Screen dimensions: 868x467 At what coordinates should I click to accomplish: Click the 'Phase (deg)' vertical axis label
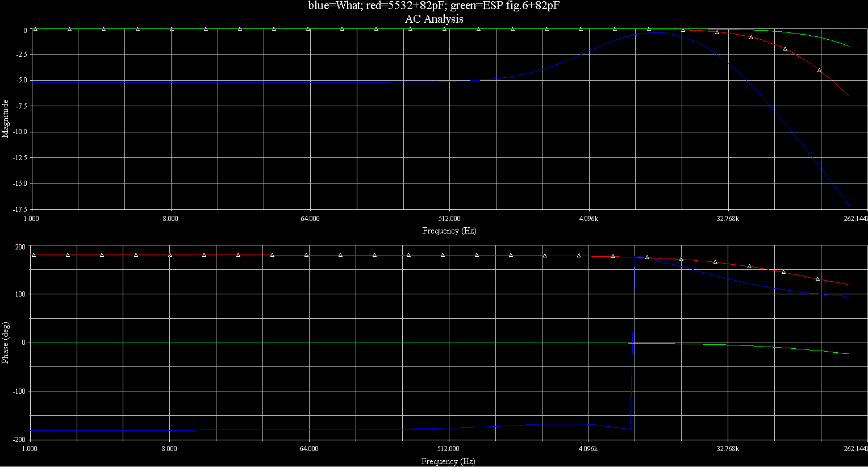point(6,343)
